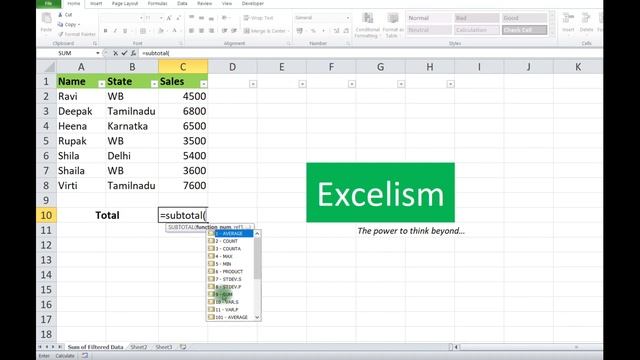Open Insert Function fx dialog
The width and height of the screenshot is (640, 360).
(133, 53)
